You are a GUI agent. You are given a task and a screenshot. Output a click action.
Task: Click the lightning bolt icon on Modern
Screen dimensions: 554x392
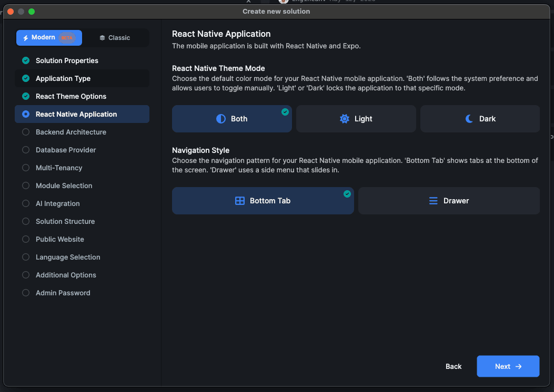tap(25, 38)
